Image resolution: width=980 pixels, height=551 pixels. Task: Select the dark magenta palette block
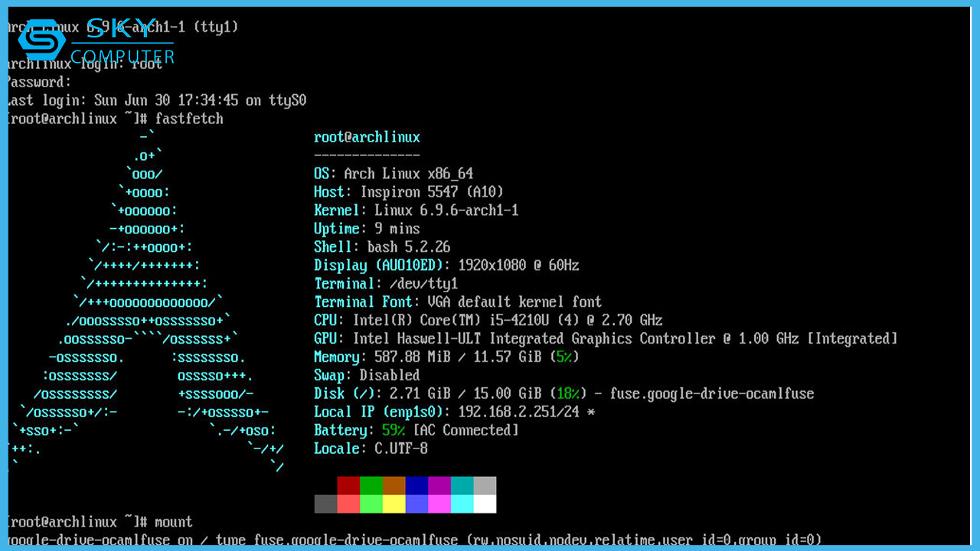[x=439, y=486]
